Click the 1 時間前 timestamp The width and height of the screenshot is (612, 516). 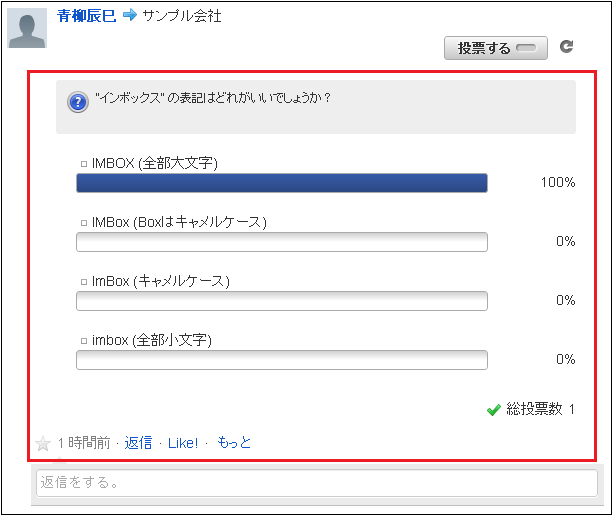[x=84, y=443]
